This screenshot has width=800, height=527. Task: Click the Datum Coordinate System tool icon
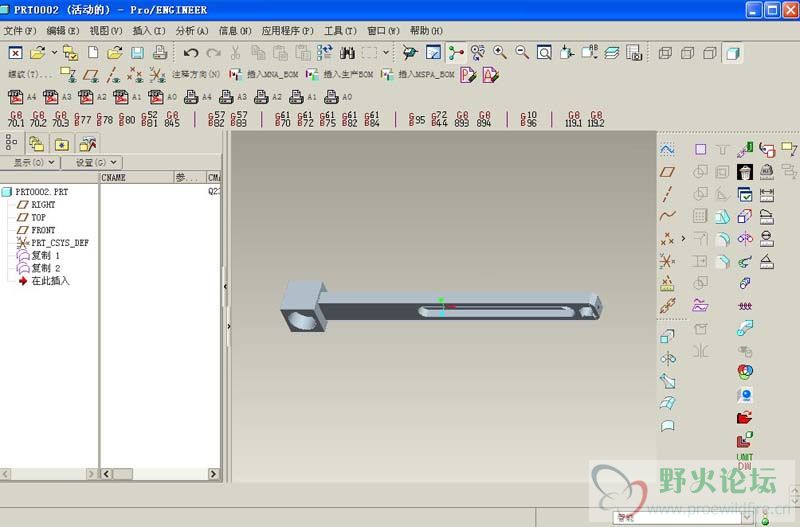(667, 261)
